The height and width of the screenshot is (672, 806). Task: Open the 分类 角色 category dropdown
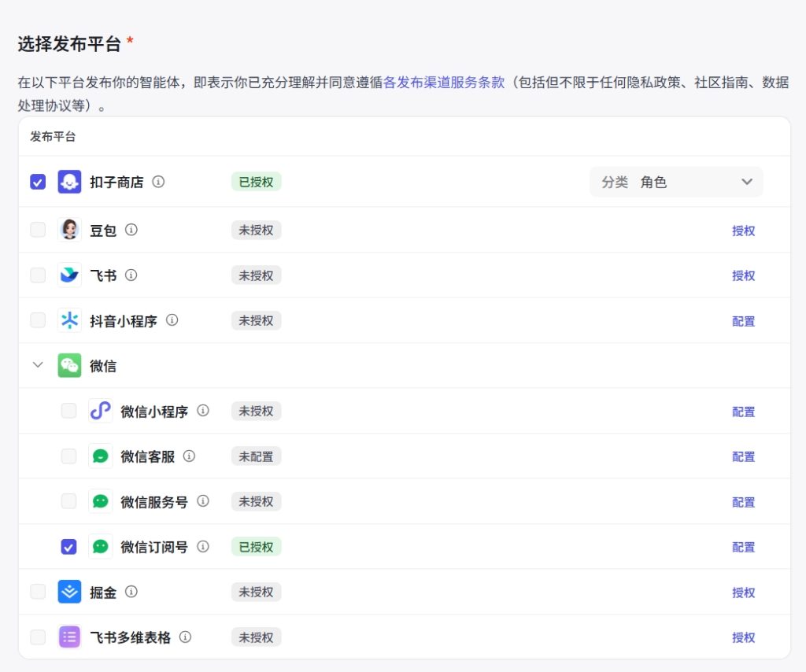point(676,182)
